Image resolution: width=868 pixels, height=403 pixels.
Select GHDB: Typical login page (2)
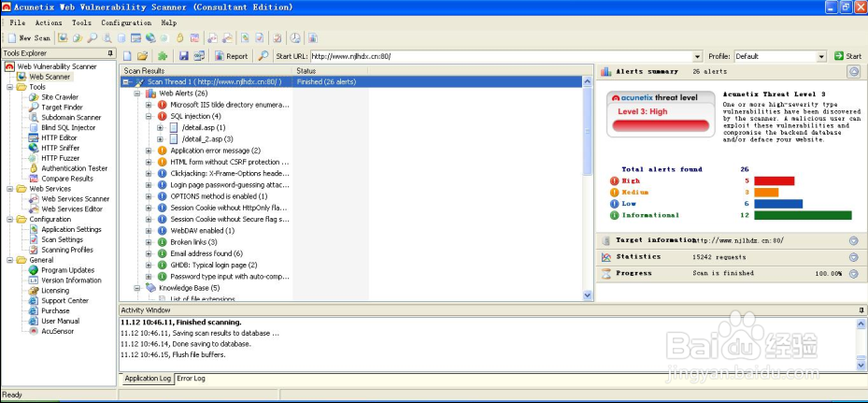214,265
